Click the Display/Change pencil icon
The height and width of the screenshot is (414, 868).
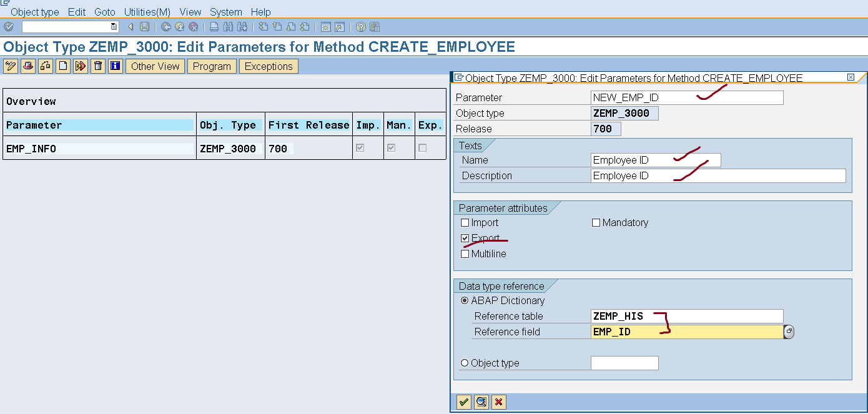coord(11,66)
